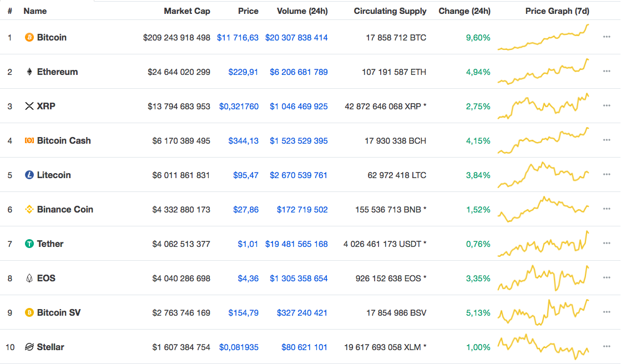The image size is (621, 364).
Task: Open the Bitcoin SV coin name link
Action: point(59,312)
